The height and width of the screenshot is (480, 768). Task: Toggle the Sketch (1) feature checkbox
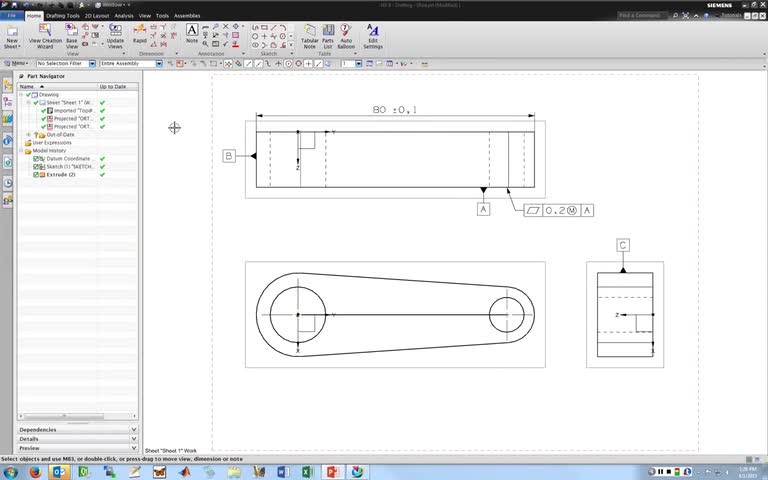pos(36,167)
